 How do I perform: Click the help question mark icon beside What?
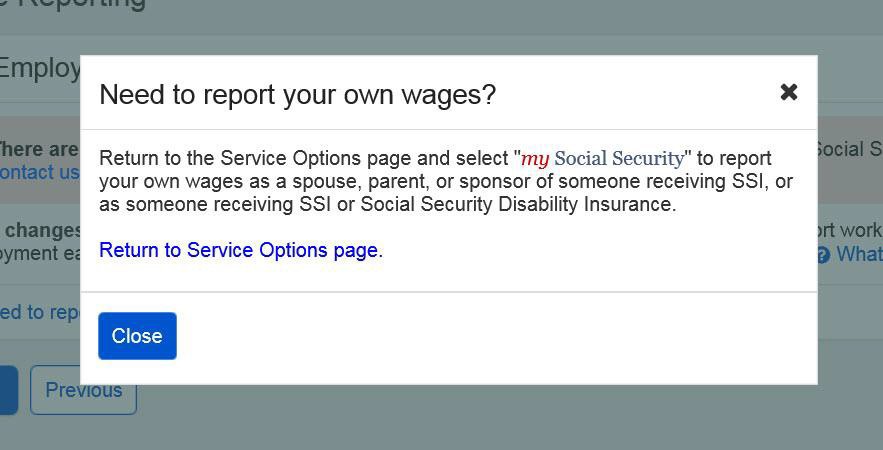(823, 255)
